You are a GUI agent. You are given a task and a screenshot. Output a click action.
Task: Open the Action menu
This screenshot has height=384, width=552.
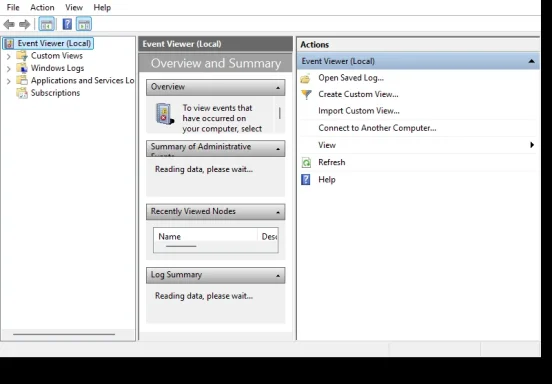pos(42,7)
